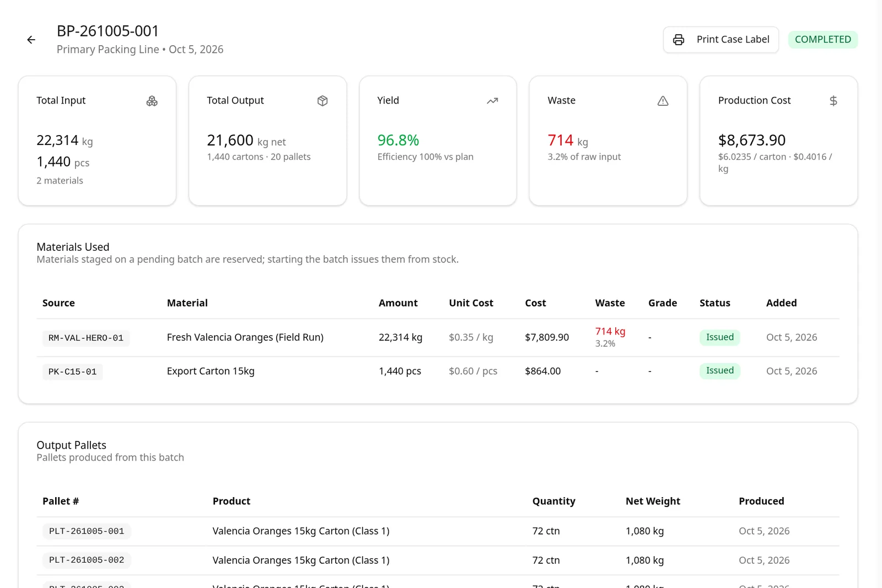The width and height of the screenshot is (882, 588).
Task: Click the RM-VAL-HERO-01 source code
Action: [x=86, y=338]
